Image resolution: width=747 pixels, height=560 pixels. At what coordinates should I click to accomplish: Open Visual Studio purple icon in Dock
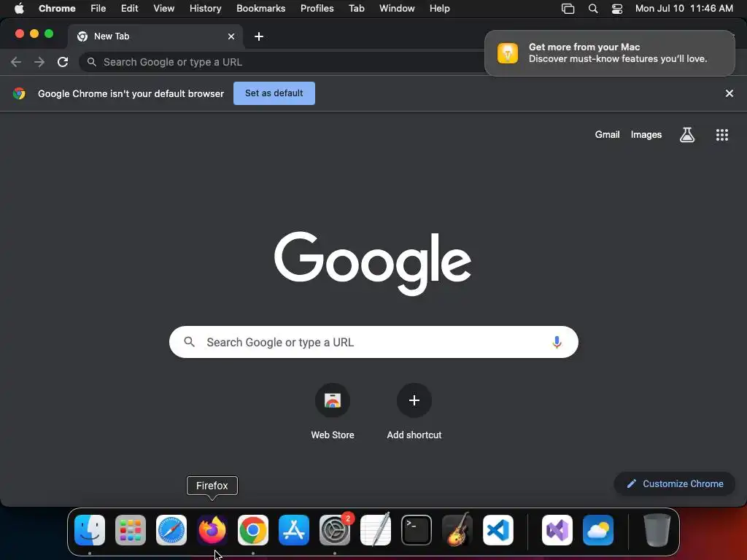coord(557,530)
